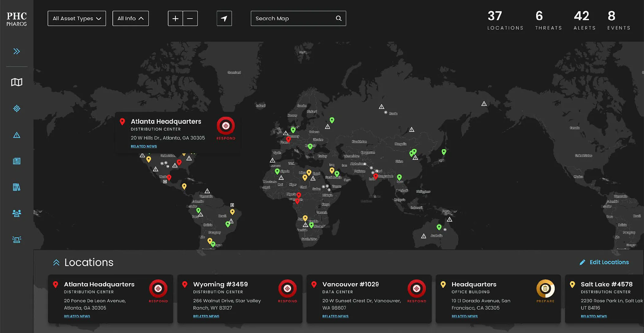Open the alerts triangle sidebar icon
644x333 pixels.
tap(17, 135)
